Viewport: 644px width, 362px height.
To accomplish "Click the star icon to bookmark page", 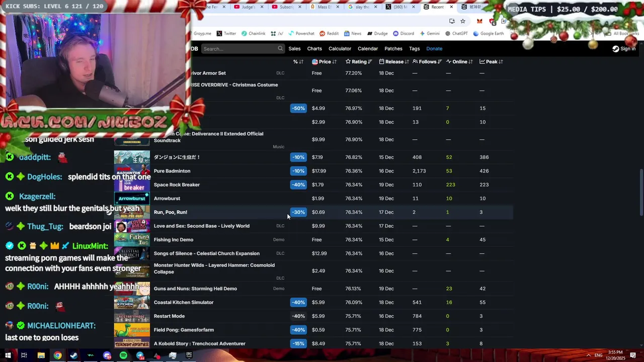I will pyautogui.click(x=463, y=21).
